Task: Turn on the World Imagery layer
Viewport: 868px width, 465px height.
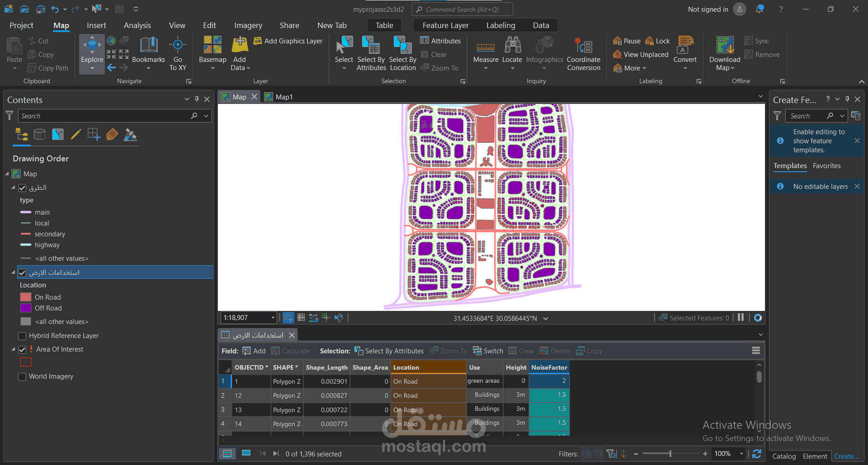Action: [x=22, y=376]
